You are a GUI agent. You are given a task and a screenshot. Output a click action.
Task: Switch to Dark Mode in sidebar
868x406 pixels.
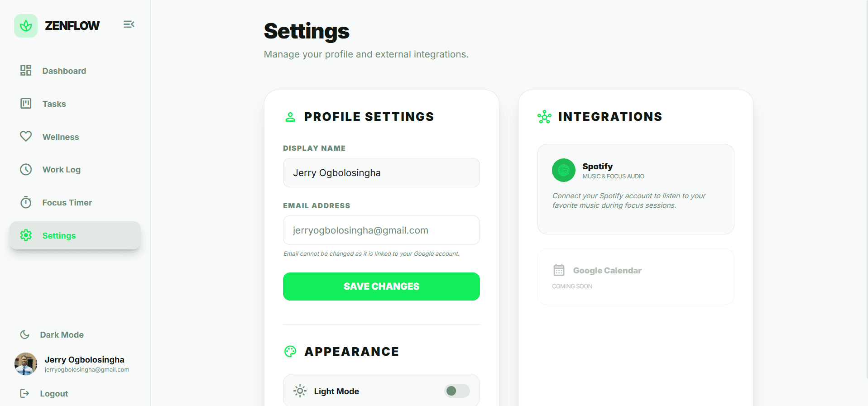(x=52, y=334)
